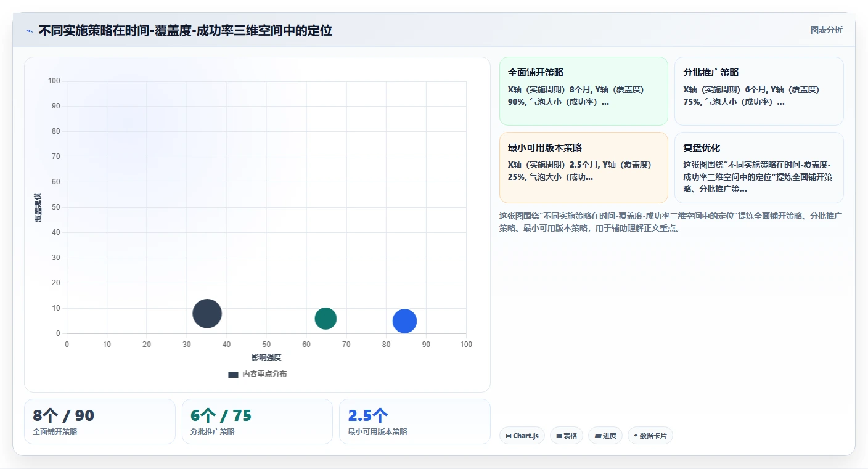Click the 图表分析 label in header
This screenshot has width=868, height=469.
(x=826, y=30)
